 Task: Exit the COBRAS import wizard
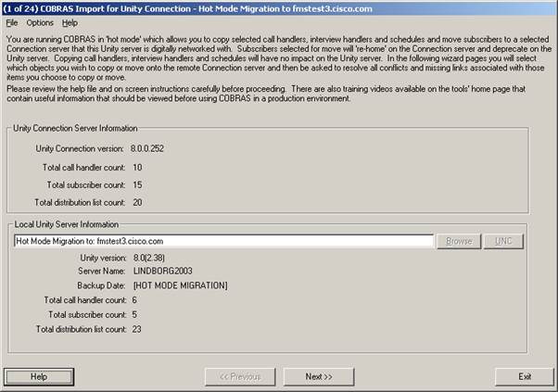[x=525, y=376]
